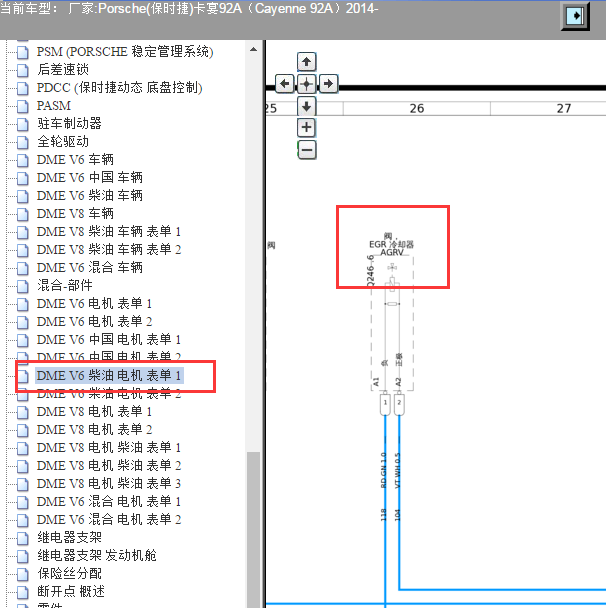The width and height of the screenshot is (606, 608).
Task: Click the EGR 冷却器 AGRV valve label
Action: coord(391,245)
